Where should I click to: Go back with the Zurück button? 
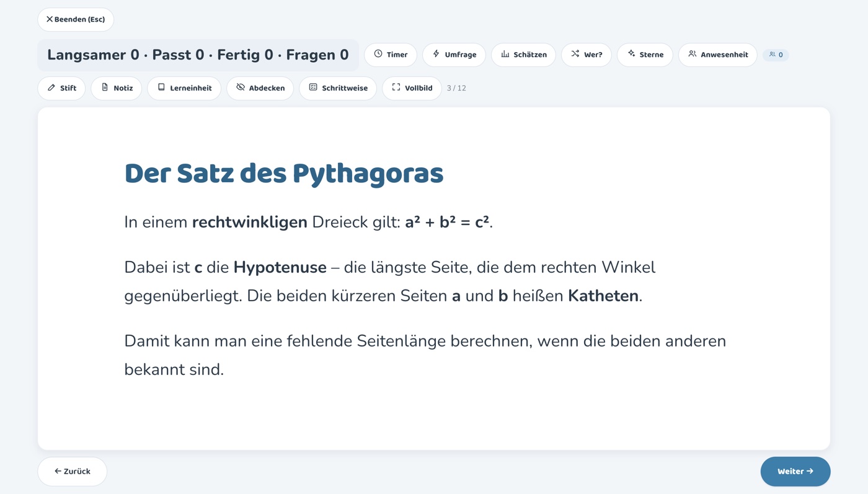pyautogui.click(x=73, y=472)
